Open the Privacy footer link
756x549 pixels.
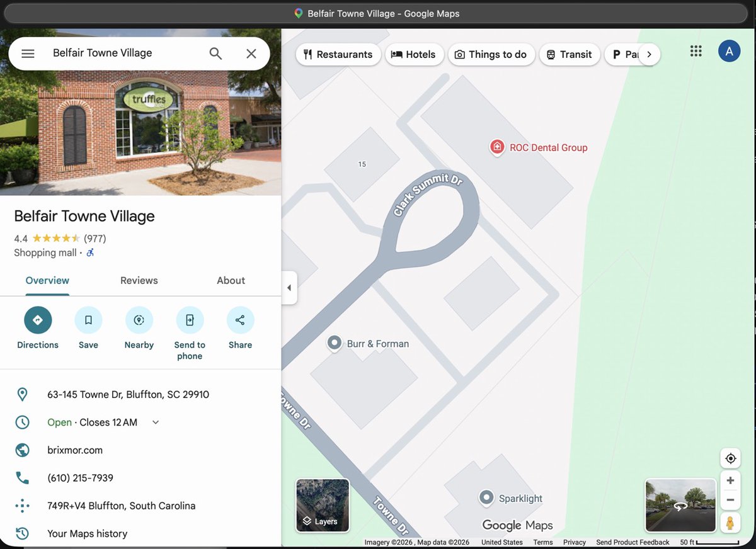575,542
